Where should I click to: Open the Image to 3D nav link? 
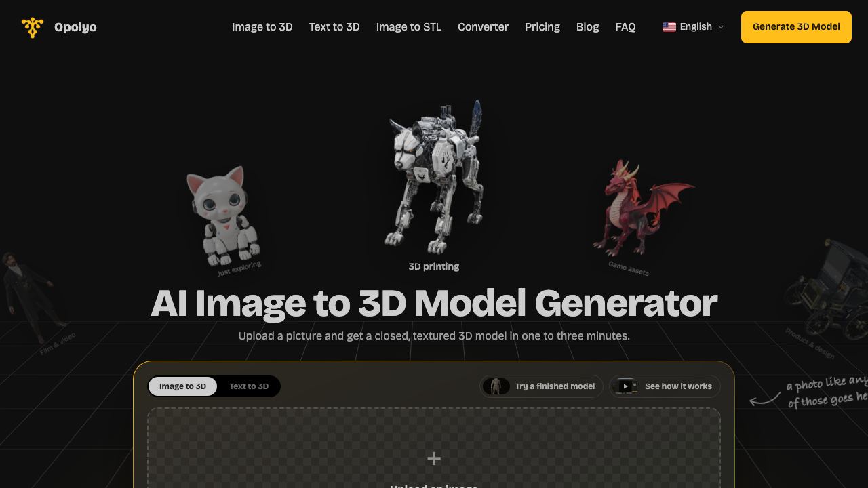(262, 27)
